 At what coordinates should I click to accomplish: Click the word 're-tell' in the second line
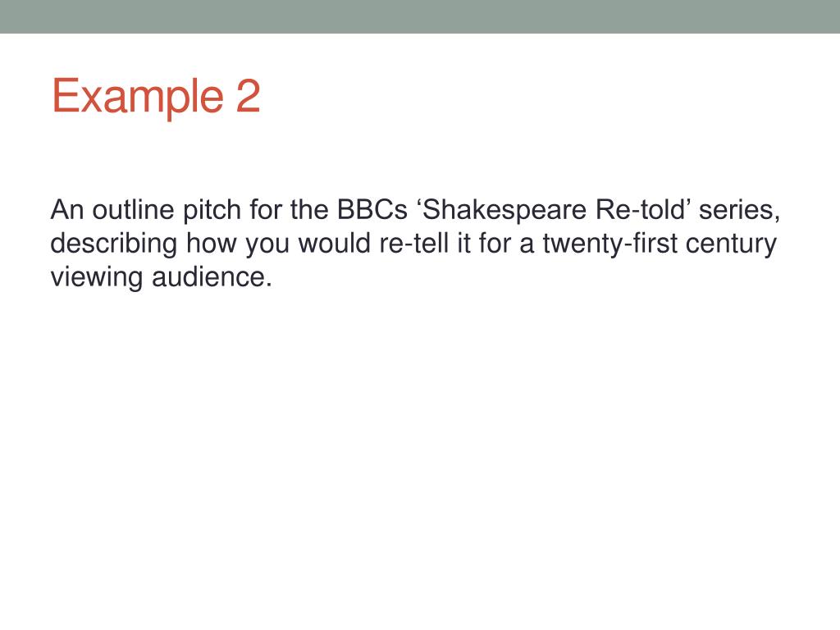pyautogui.click(x=413, y=243)
